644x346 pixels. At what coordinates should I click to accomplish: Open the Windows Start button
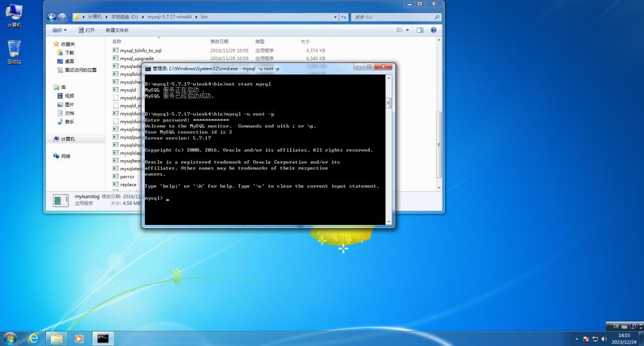(x=10, y=338)
